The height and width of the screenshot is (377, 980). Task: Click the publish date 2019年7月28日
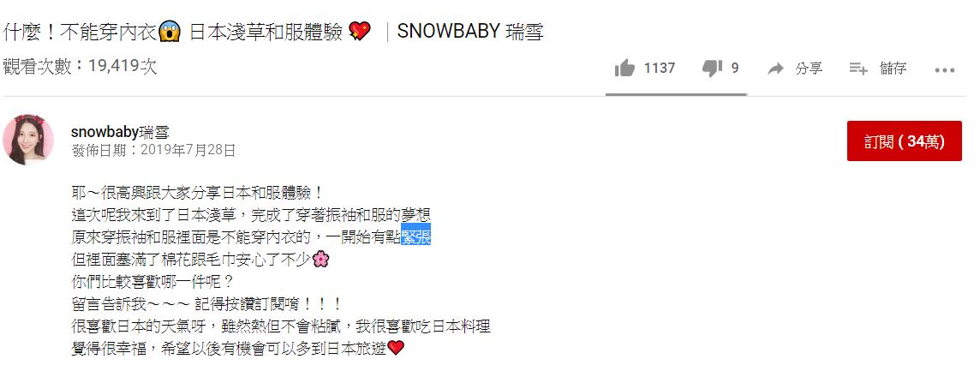click(x=188, y=150)
